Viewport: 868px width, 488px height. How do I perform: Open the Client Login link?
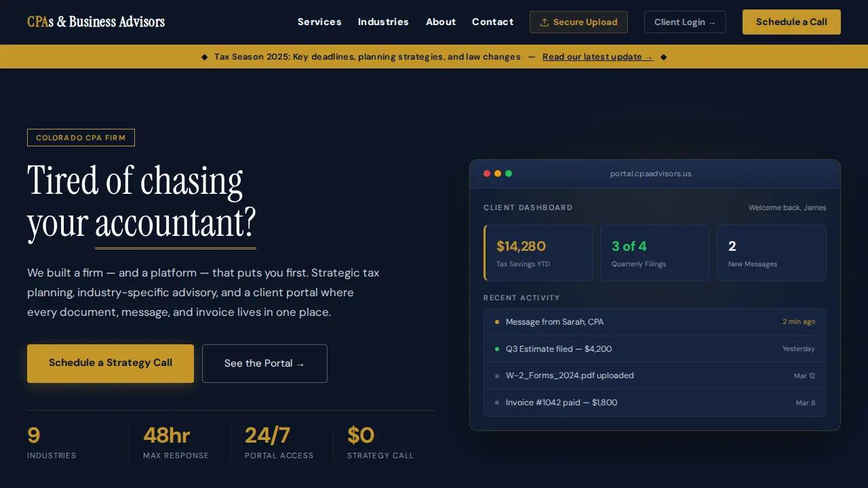tap(685, 22)
